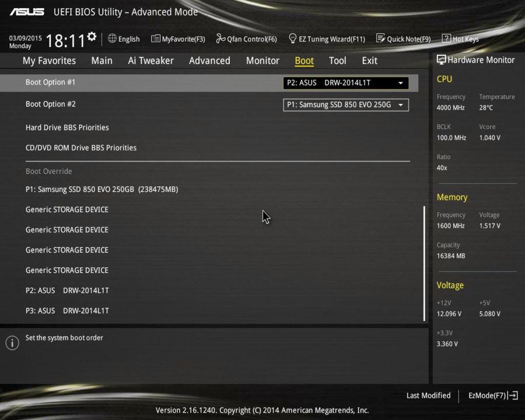Launch the EZ Tuning Wizard

[327, 38]
